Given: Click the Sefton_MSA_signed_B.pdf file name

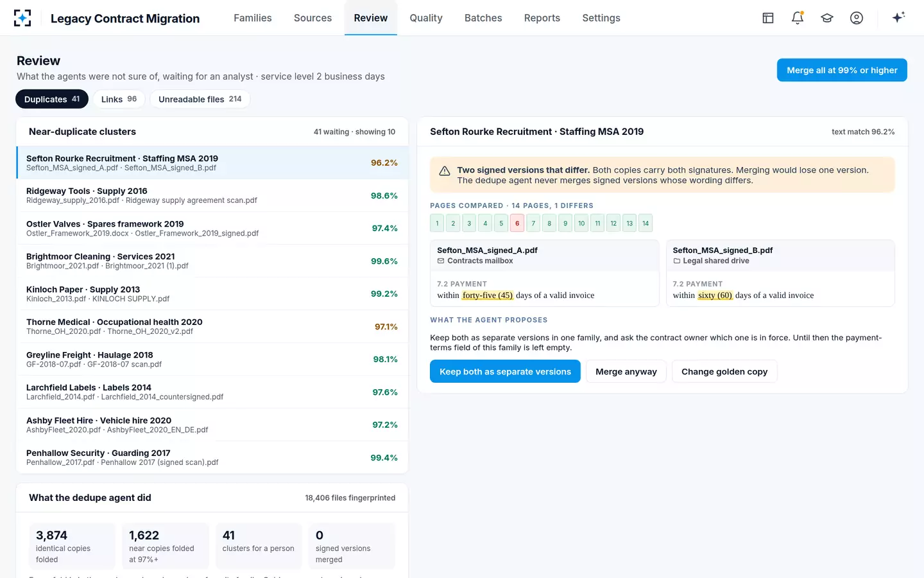Looking at the screenshot, I should tap(723, 250).
